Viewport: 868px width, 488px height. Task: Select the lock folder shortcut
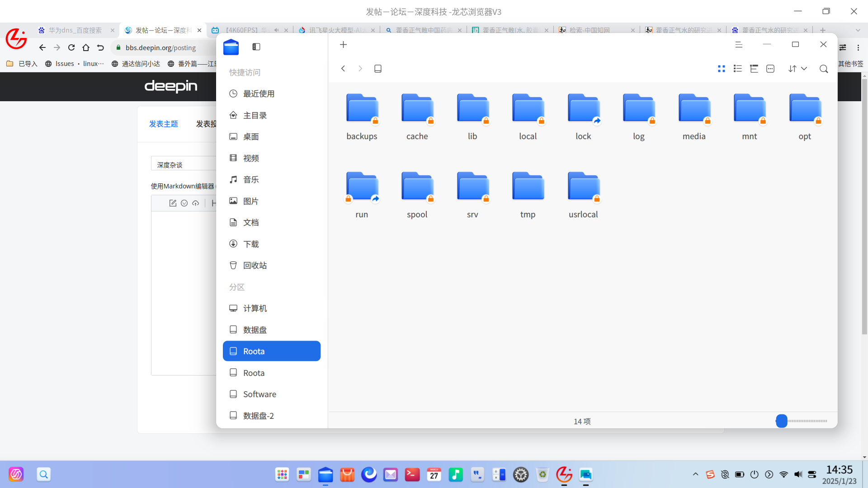(x=583, y=117)
